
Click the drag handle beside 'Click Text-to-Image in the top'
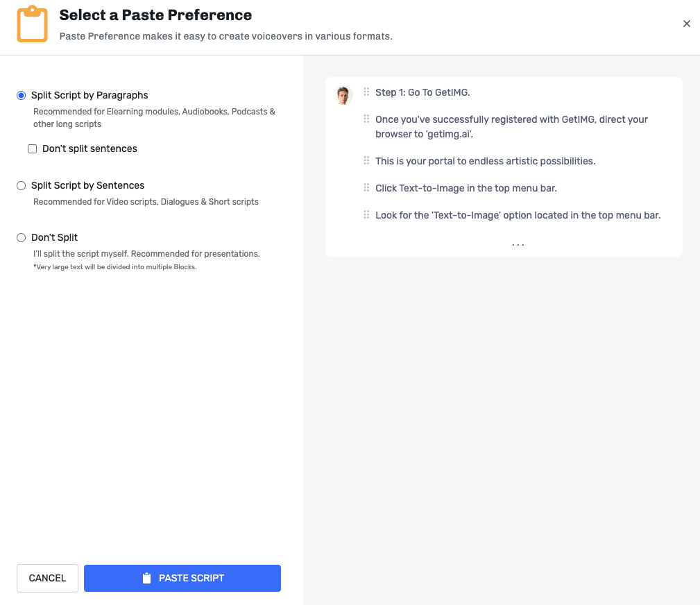[366, 188]
